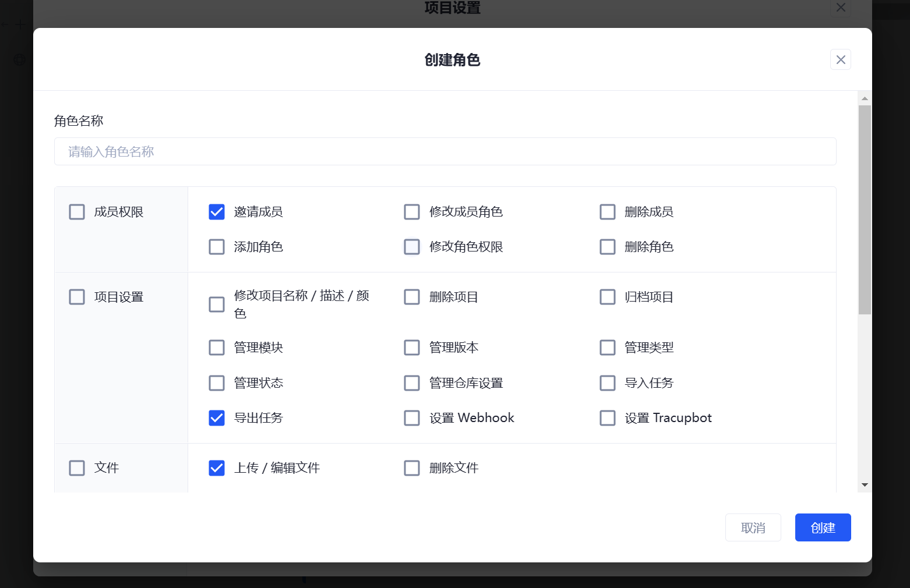Uncheck the 邀请成员 checkbox
The width and height of the screenshot is (910, 588).
point(217,212)
